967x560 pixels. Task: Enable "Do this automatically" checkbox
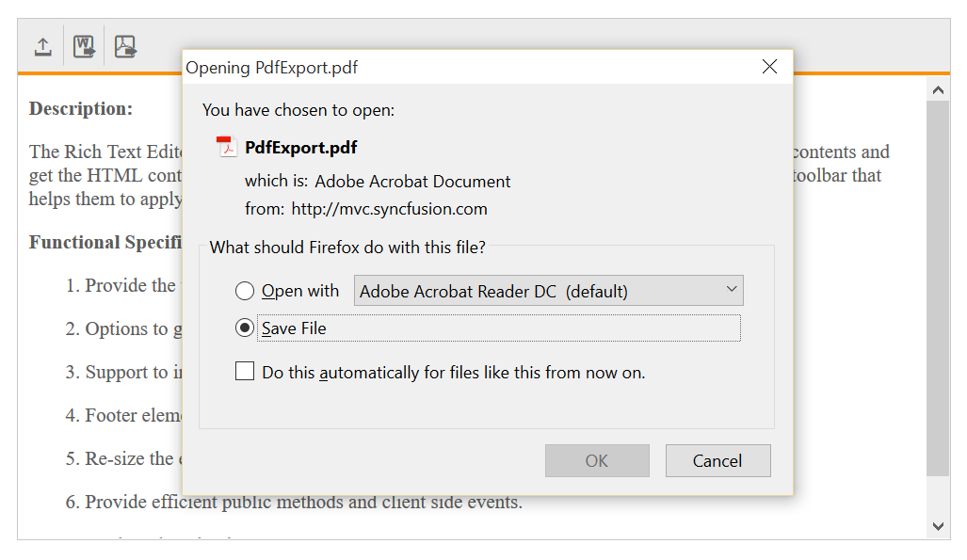tap(245, 372)
